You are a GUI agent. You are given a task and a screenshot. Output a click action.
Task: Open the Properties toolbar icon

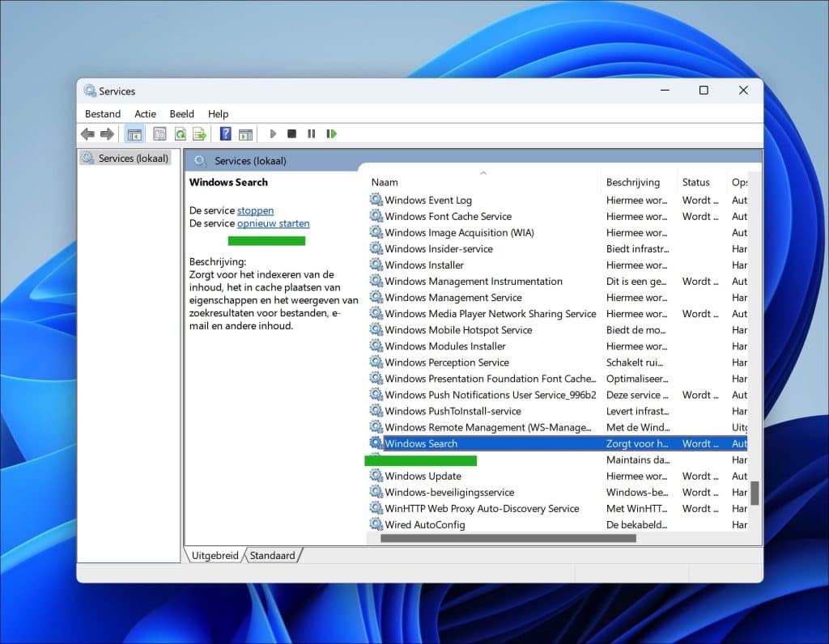[x=159, y=134]
